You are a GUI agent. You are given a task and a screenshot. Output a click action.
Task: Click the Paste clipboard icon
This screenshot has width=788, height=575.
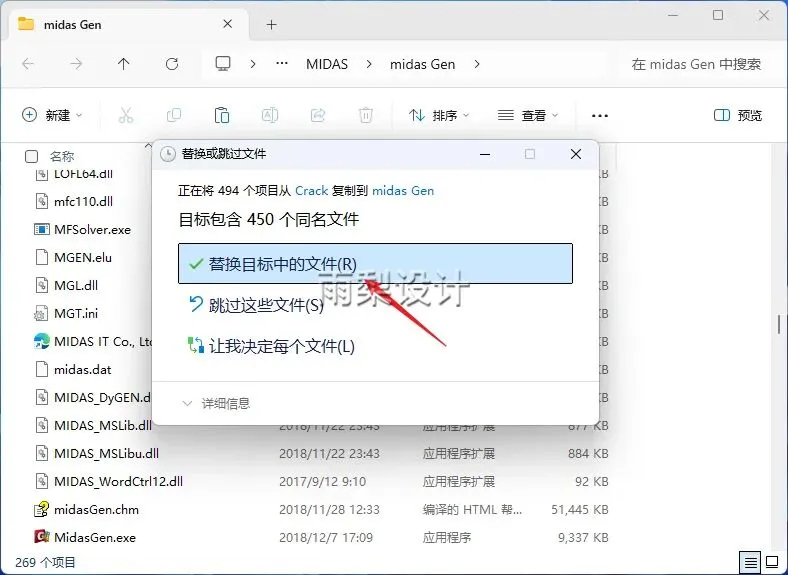(x=222, y=115)
